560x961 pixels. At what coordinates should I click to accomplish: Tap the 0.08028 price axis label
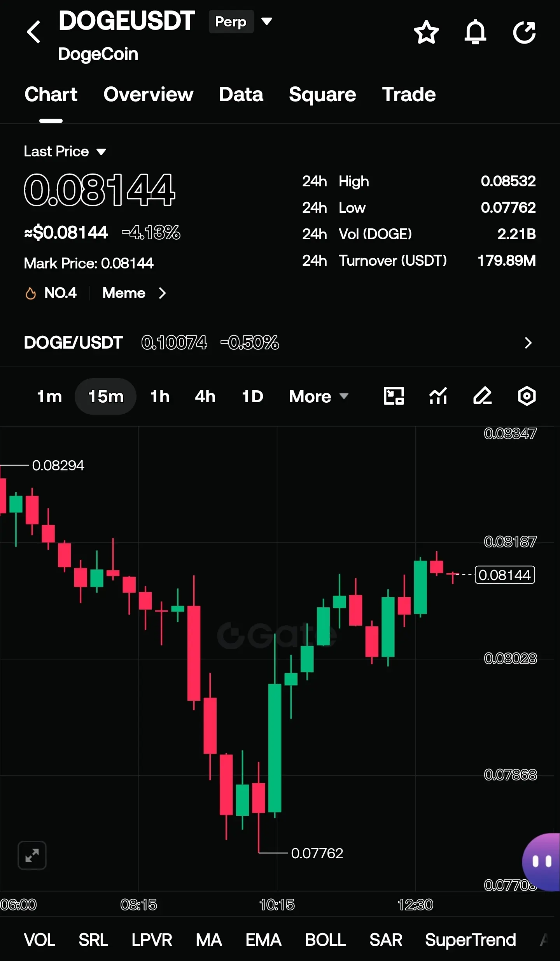pos(510,658)
